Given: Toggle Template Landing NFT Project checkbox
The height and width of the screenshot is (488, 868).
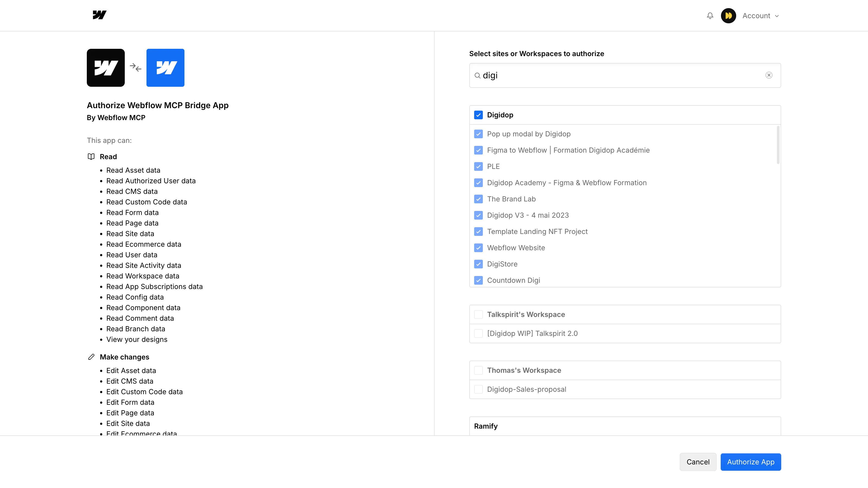Looking at the screenshot, I should coord(478,232).
